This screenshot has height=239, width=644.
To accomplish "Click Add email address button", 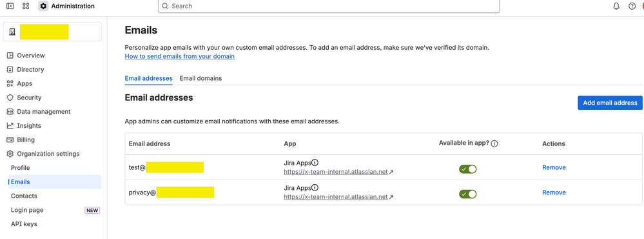I will [610, 103].
